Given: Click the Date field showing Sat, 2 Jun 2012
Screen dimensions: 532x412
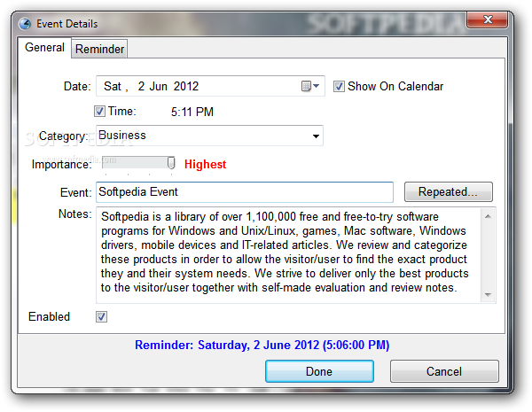Looking at the screenshot, I should [x=210, y=86].
